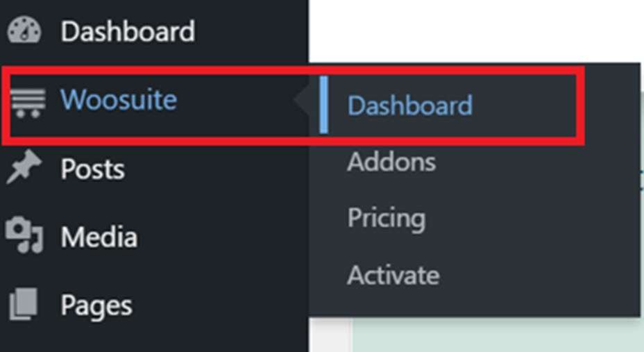
Task: Navigate to the Pages menu label
Action: pyautogui.click(x=96, y=306)
